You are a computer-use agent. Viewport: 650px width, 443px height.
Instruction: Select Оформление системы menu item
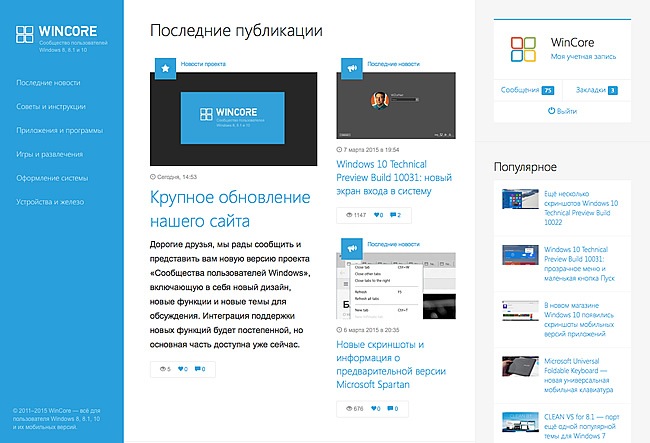point(52,178)
